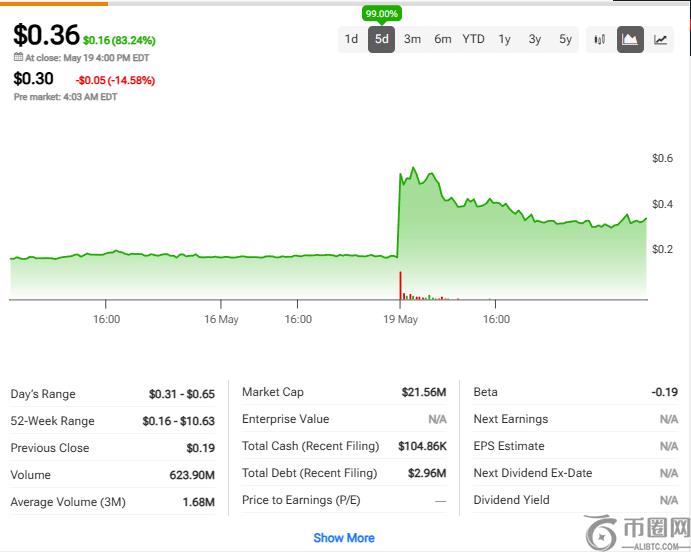Image resolution: width=691 pixels, height=552 pixels.
Task: Click the $0.36 closing price
Action: (x=46, y=35)
